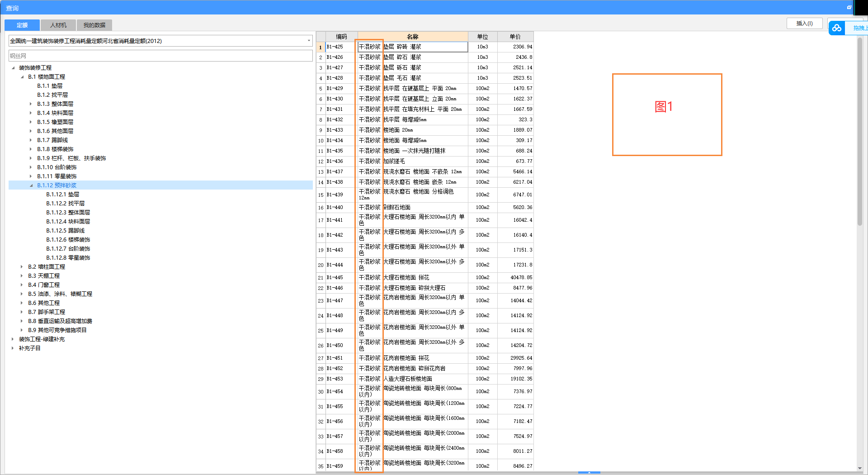Expand the B.1.8 楼梯装饰 node

click(x=31, y=149)
